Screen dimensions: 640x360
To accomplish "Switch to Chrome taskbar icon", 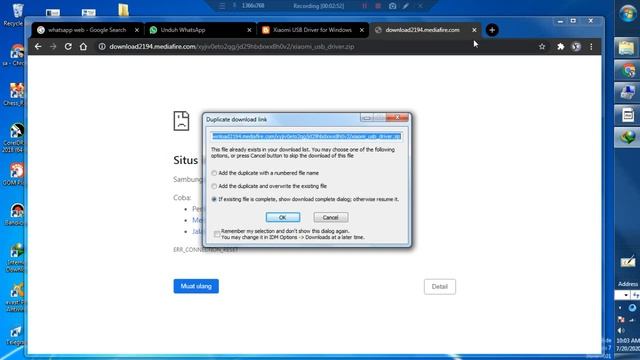I will click(627, 70).
